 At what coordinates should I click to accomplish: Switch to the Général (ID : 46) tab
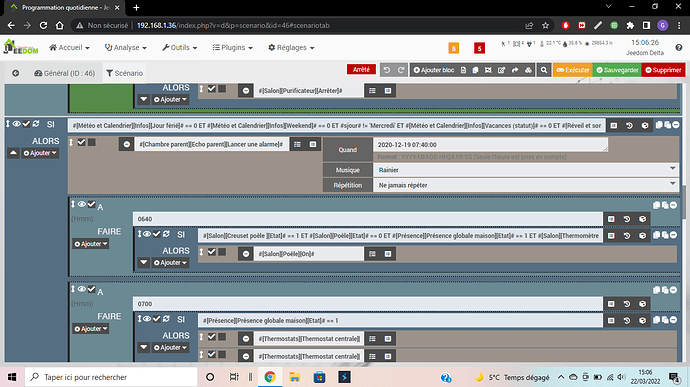point(64,73)
